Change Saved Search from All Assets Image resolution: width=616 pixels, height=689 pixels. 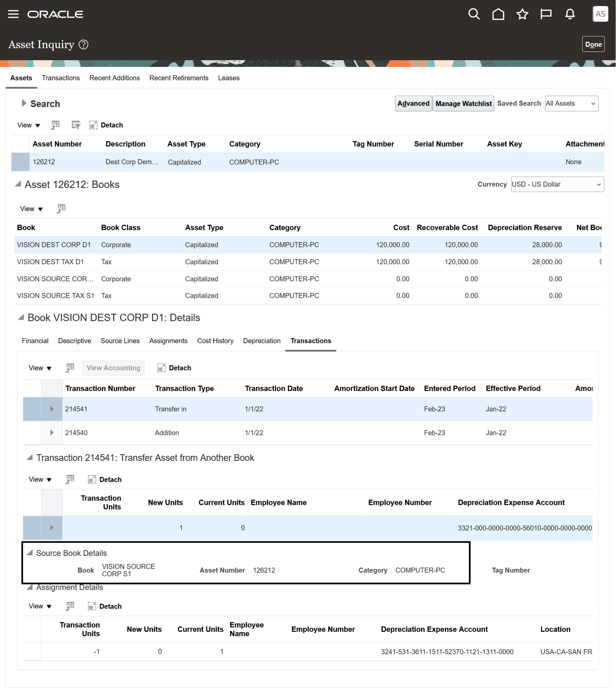click(571, 103)
